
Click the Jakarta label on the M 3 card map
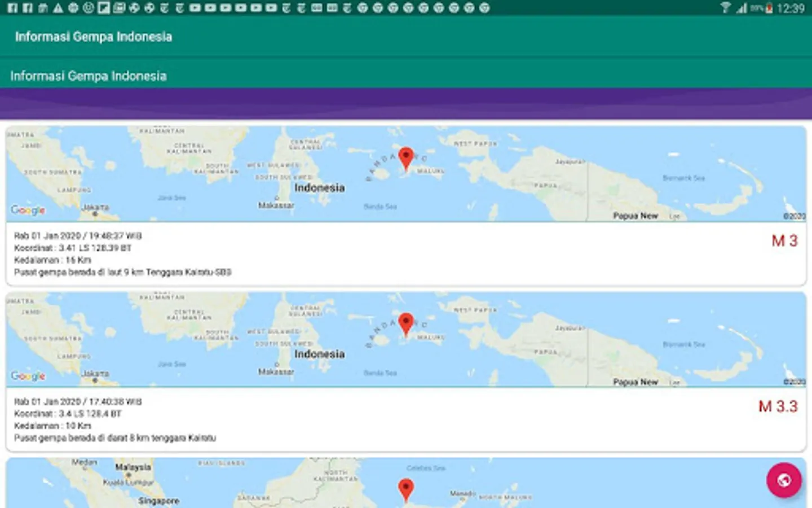(x=95, y=207)
